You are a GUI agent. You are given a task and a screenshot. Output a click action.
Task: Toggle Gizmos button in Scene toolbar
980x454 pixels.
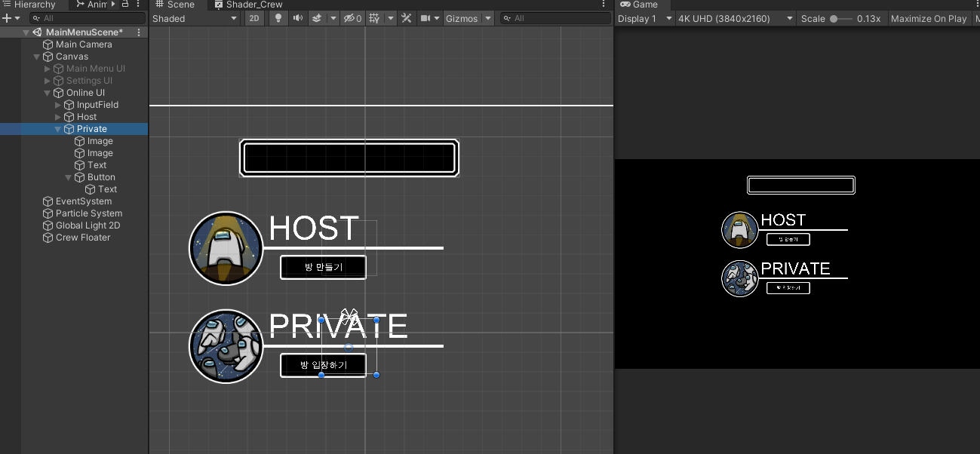point(462,18)
